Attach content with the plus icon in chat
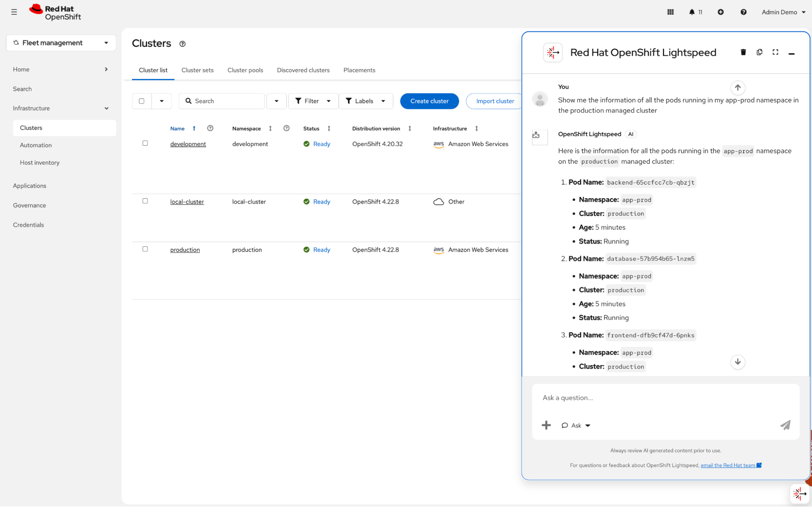The image size is (812, 507). point(546,425)
